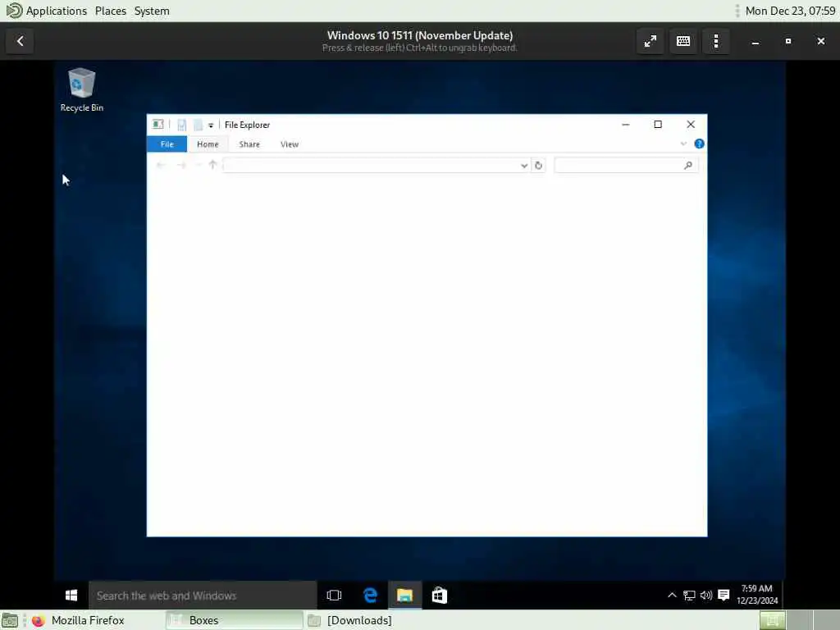This screenshot has width=840, height=630.
Task: Switch to the Home ribbon tab
Action: click(x=208, y=144)
